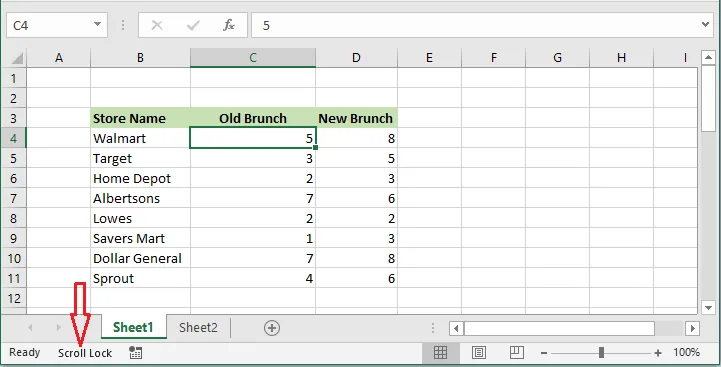
Task: Click the New Brunch header cell
Action: point(356,118)
